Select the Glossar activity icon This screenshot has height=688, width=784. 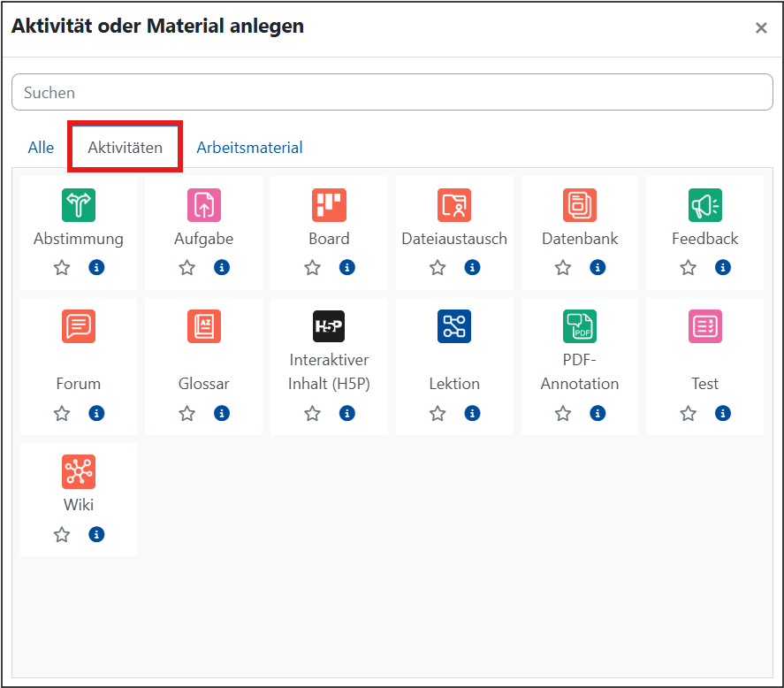(204, 326)
